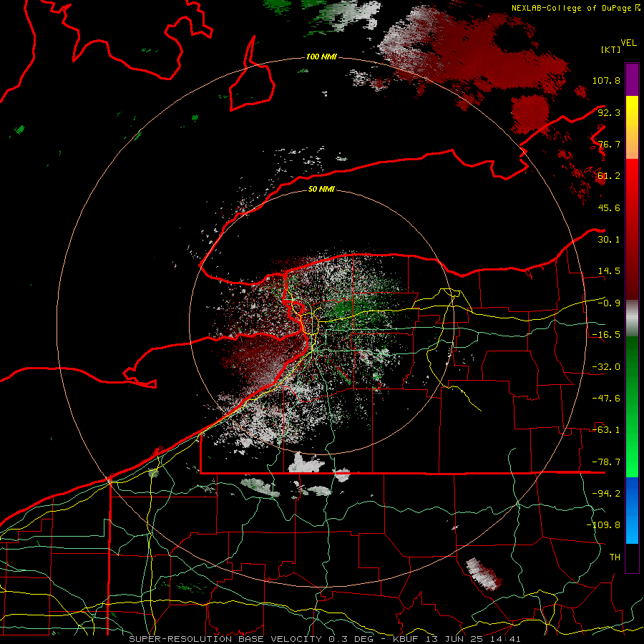Click the 107.8 velocity scale value

[x=606, y=80]
